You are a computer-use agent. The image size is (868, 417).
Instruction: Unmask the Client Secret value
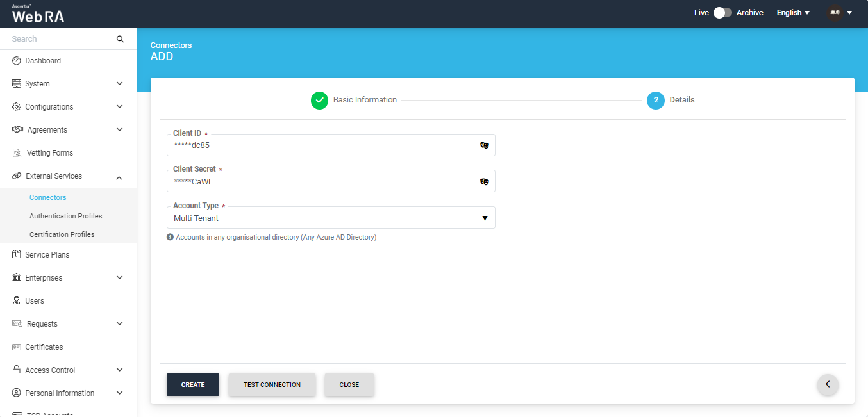click(x=485, y=182)
